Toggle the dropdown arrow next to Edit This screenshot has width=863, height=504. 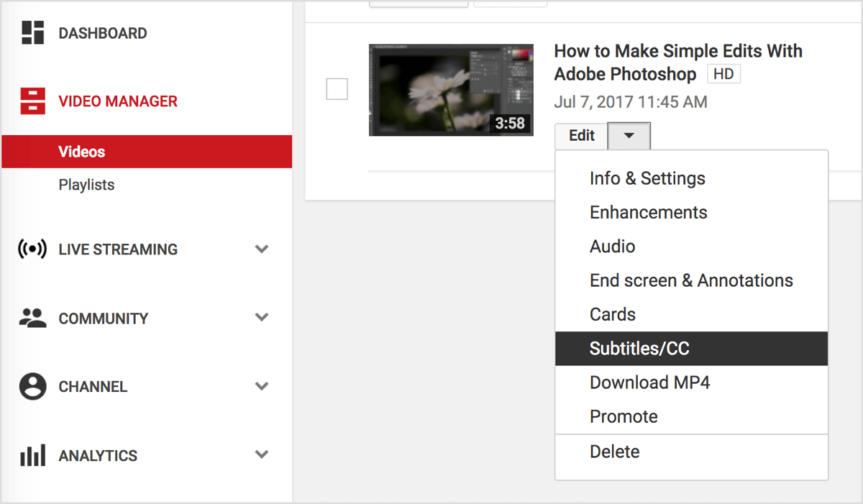629,136
